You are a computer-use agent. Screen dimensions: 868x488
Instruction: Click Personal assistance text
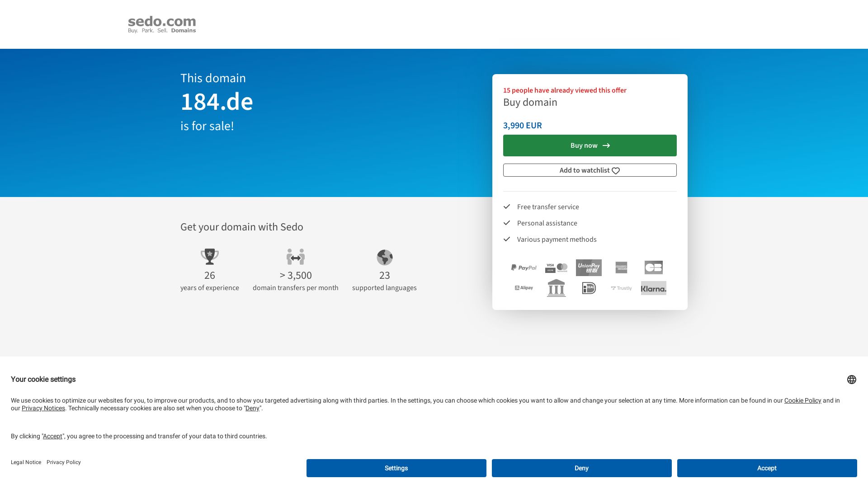click(x=547, y=223)
